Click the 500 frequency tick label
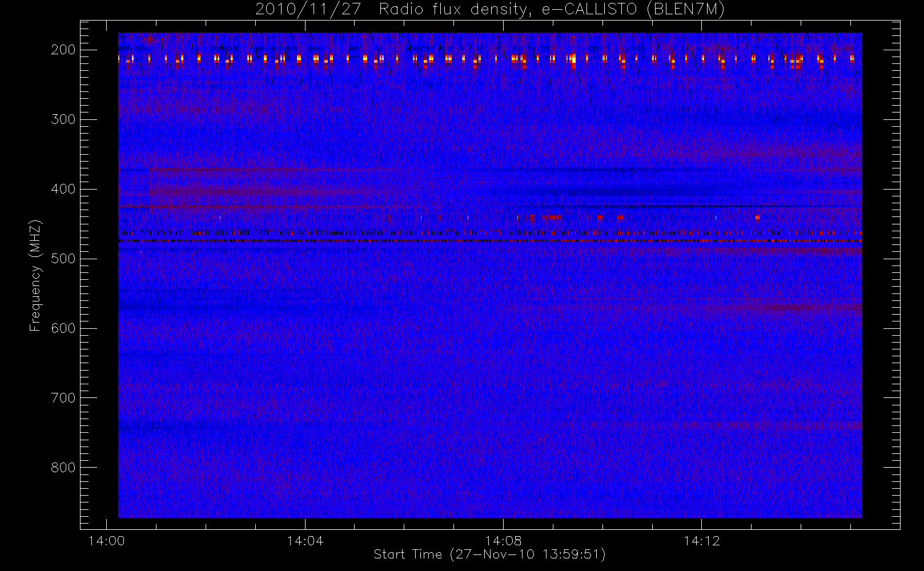924x571 pixels. [x=63, y=259]
